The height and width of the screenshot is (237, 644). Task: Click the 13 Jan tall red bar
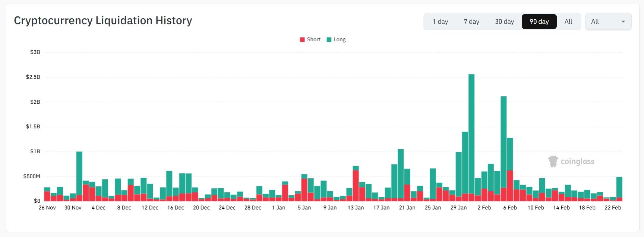click(356, 185)
